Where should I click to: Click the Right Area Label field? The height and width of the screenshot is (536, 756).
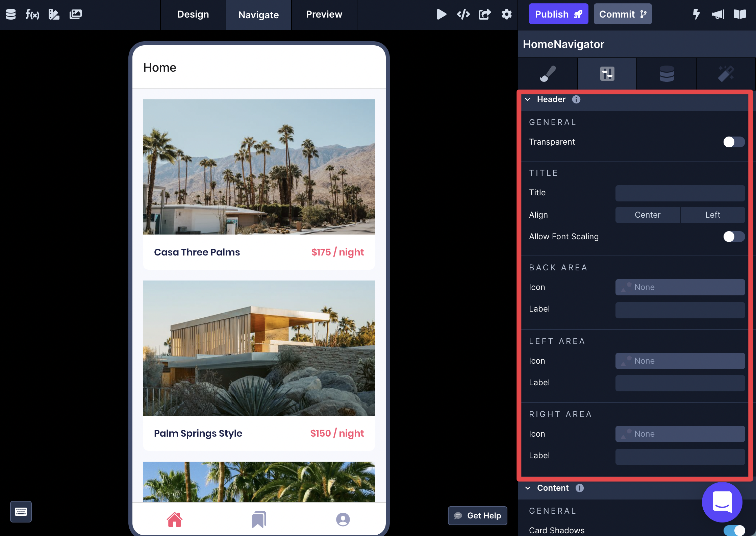pos(680,457)
